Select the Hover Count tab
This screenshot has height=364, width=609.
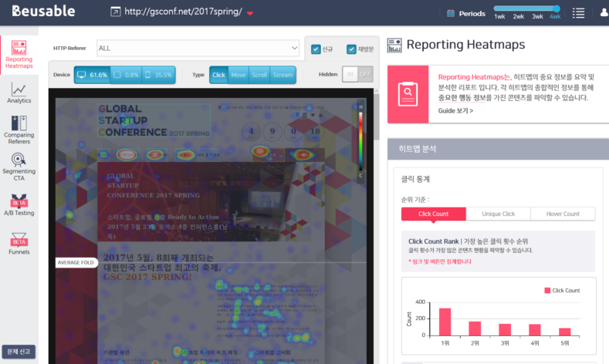tap(563, 214)
